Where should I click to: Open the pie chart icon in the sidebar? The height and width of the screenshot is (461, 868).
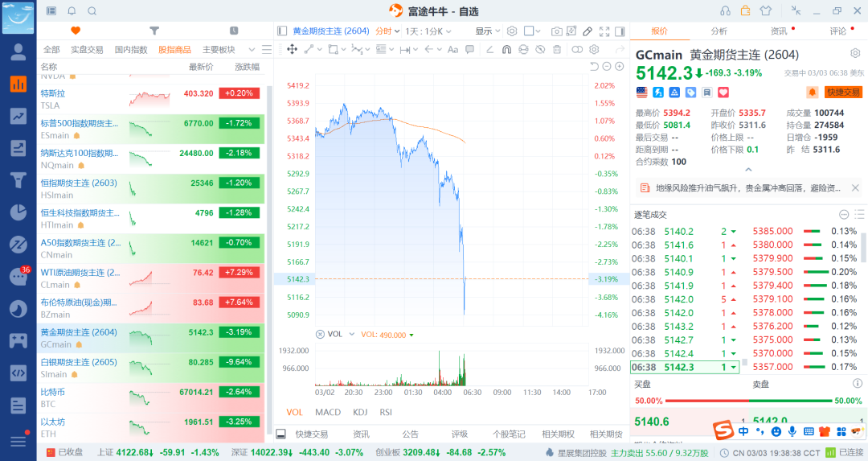[x=18, y=212]
